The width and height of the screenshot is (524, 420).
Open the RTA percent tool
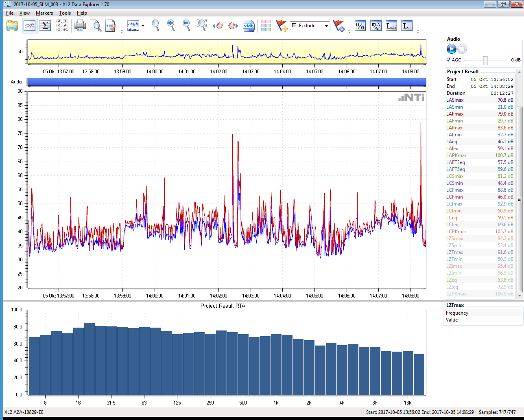click(376, 26)
